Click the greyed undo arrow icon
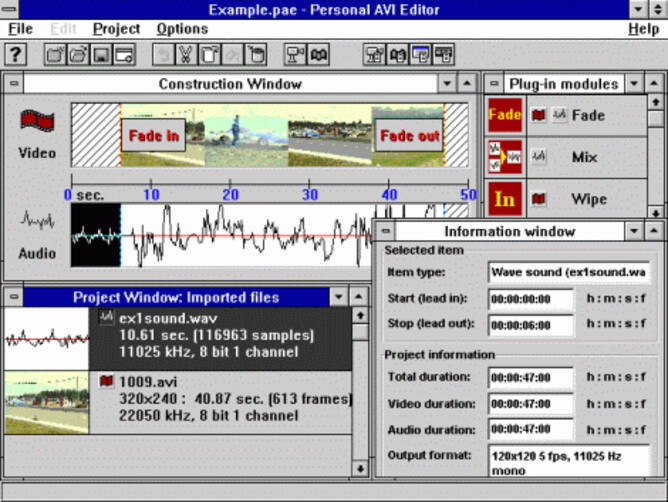Viewport: 668px width, 502px height. click(x=164, y=55)
